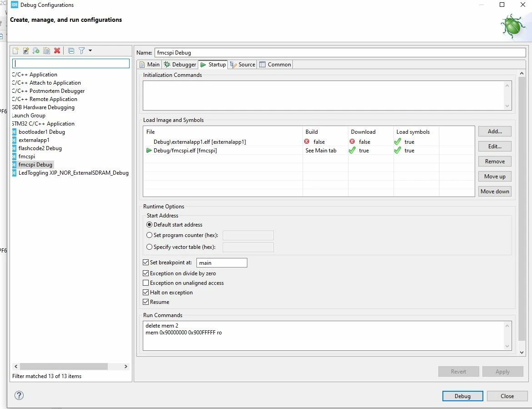Screen dimensions: 532x409
Task: Click the Add... button
Action: coord(495,131)
